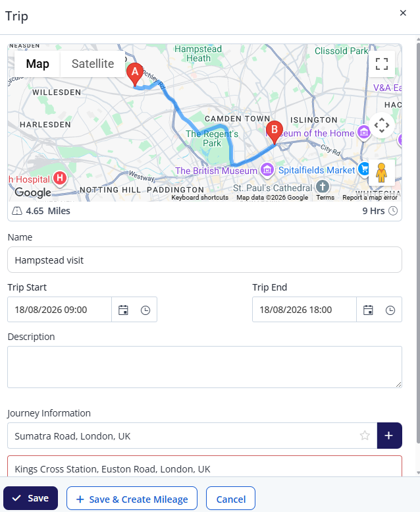This screenshot has width=420, height=512.
Task: Add another journey stop with plus button
Action: (389, 436)
